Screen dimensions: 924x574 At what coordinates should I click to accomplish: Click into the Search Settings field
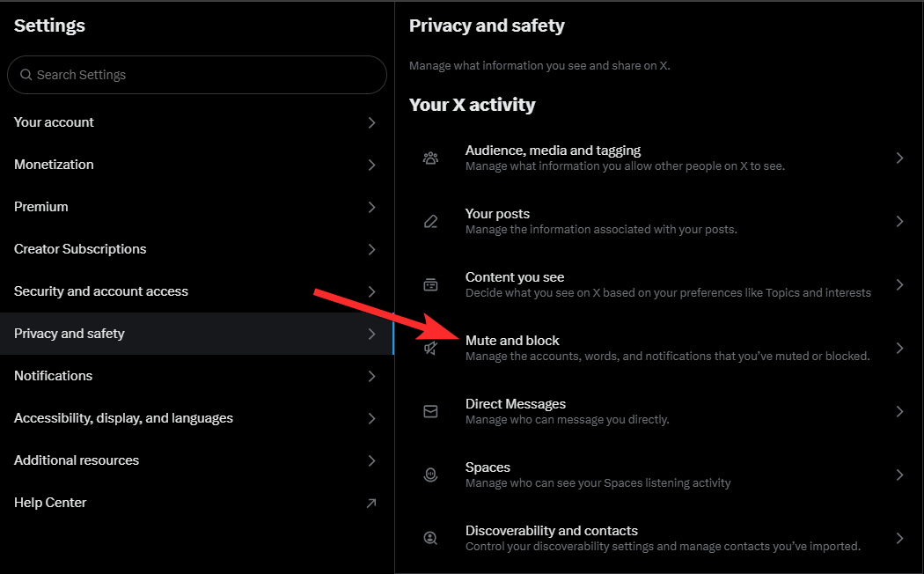[x=202, y=76]
